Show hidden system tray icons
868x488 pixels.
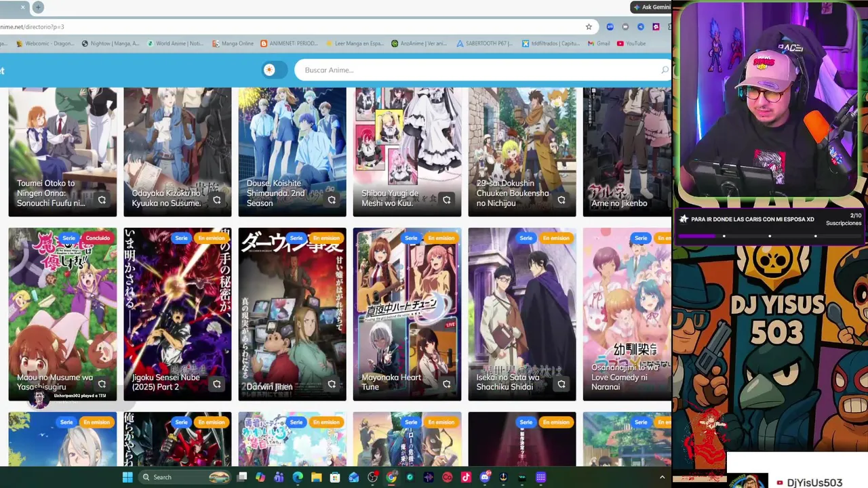point(662,477)
